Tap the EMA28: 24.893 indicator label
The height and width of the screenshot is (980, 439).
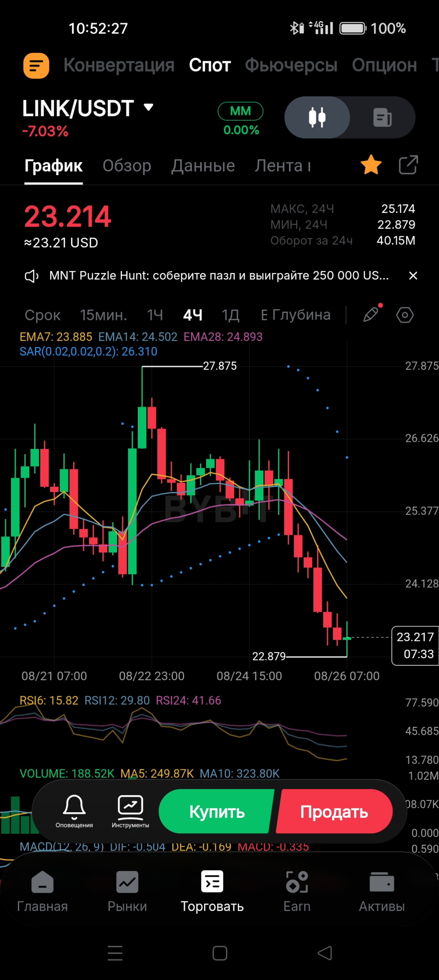223,337
